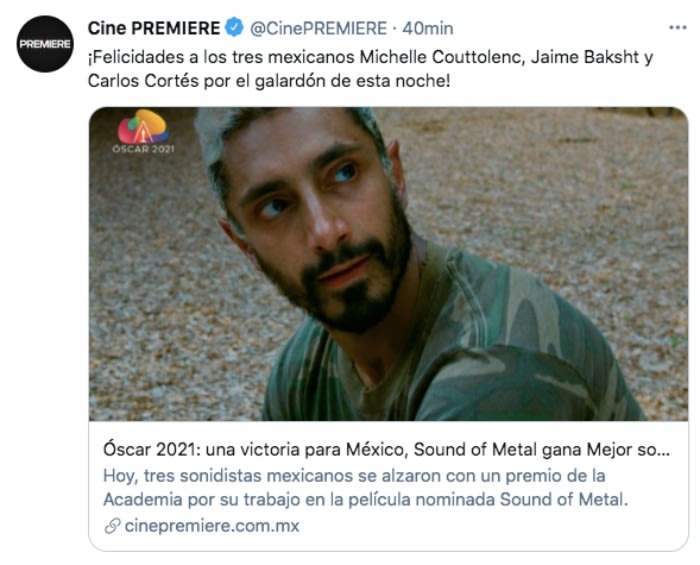Open the @CinePREMIERE handle link

[318, 28]
